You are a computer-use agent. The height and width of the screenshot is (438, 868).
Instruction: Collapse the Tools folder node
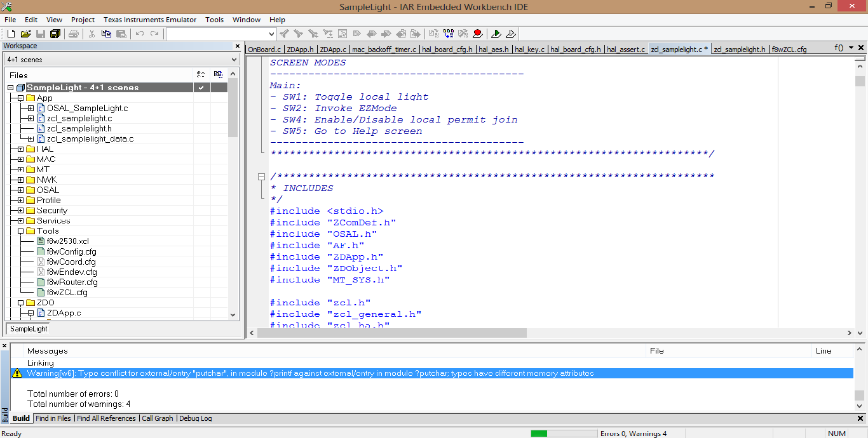pos(20,231)
